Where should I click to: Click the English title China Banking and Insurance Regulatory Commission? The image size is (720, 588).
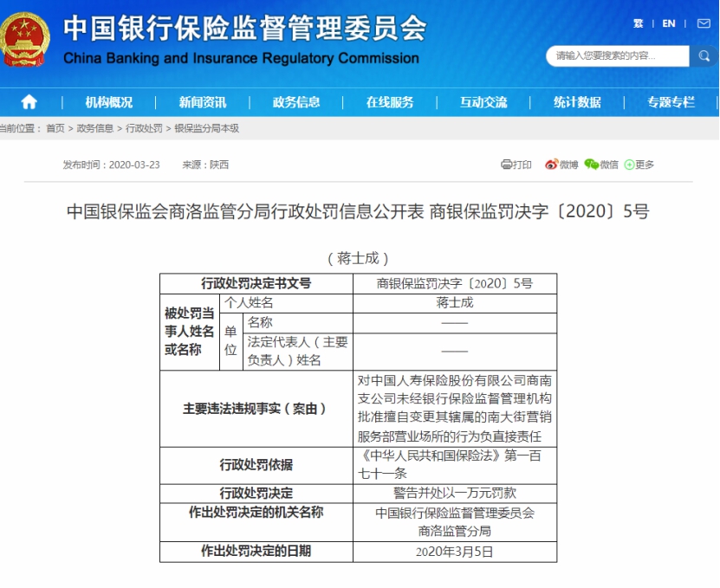coord(241,58)
